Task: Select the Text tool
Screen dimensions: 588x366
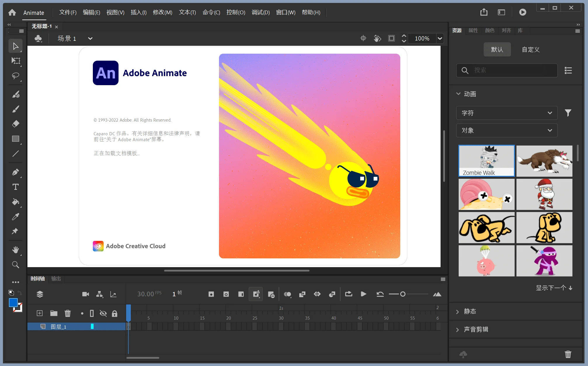Action: click(x=15, y=187)
